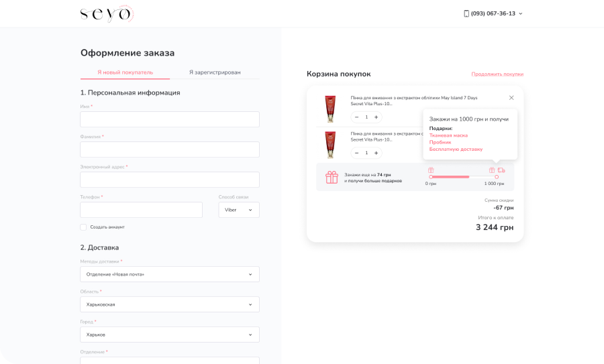Click the gift progress bar
The height and width of the screenshot is (364, 604).
464,177
